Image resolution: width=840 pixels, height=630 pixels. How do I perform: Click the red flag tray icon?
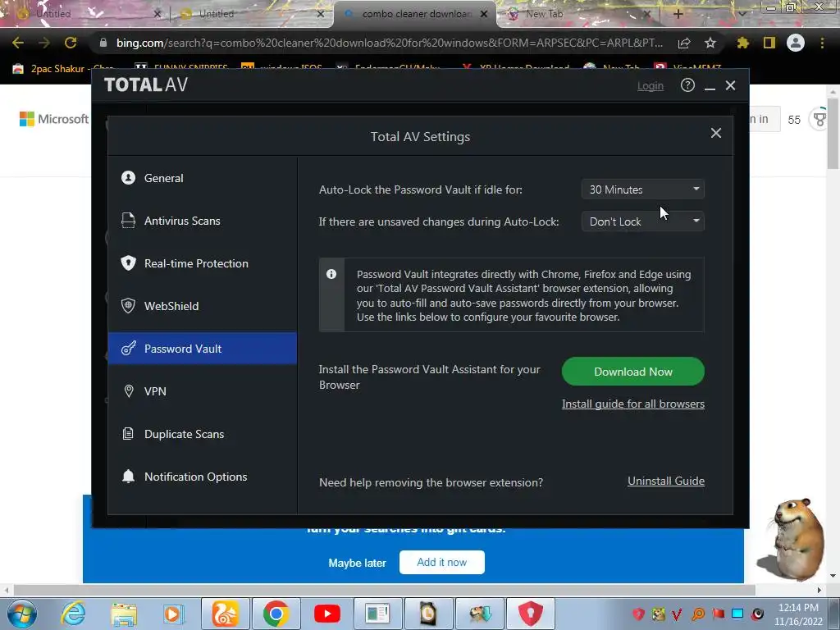(x=719, y=614)
